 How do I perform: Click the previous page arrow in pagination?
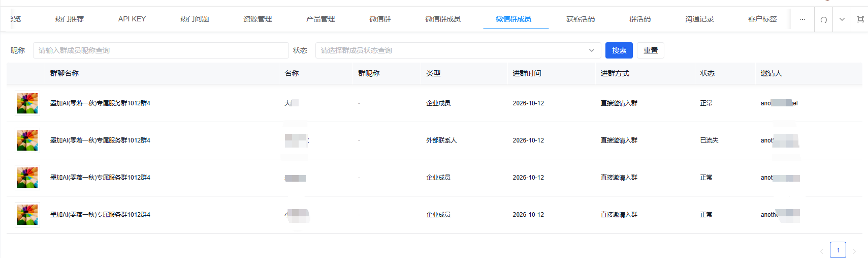[821, 251]
